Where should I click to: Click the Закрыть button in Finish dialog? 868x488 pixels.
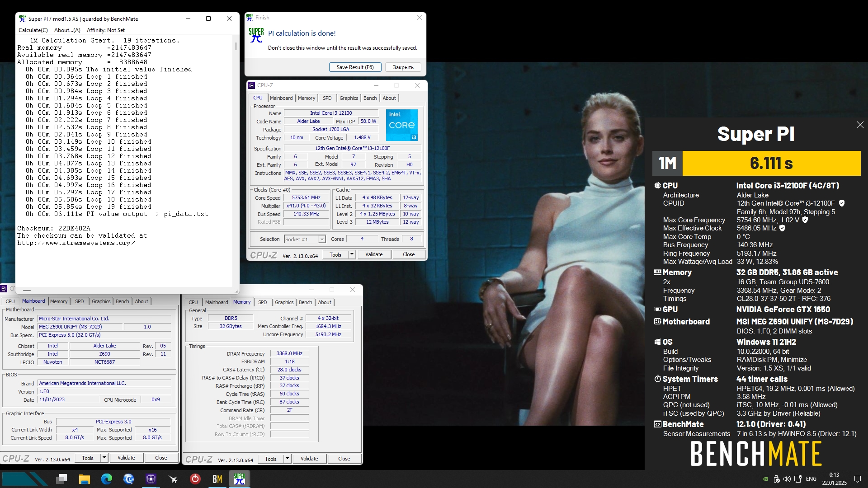(x=403, y=67)
